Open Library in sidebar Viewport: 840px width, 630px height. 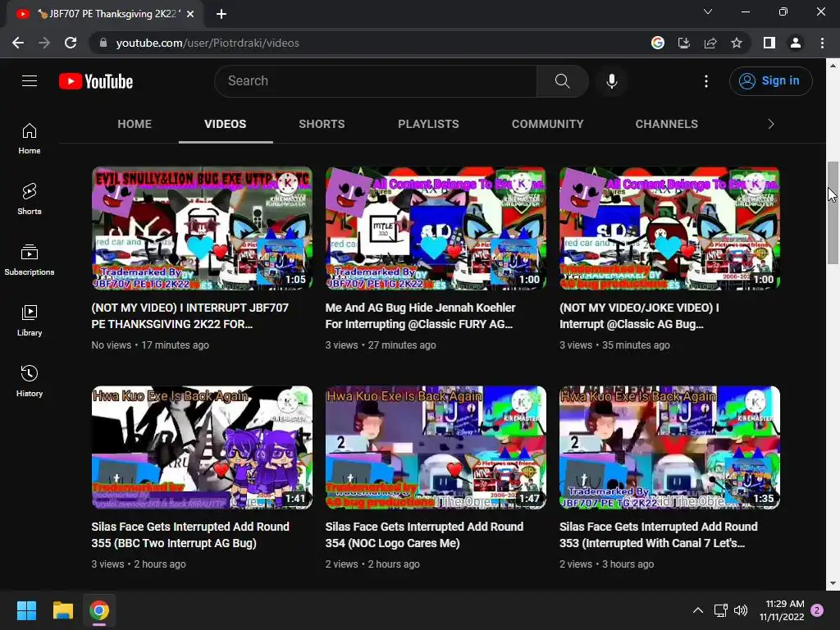point(30,321)
